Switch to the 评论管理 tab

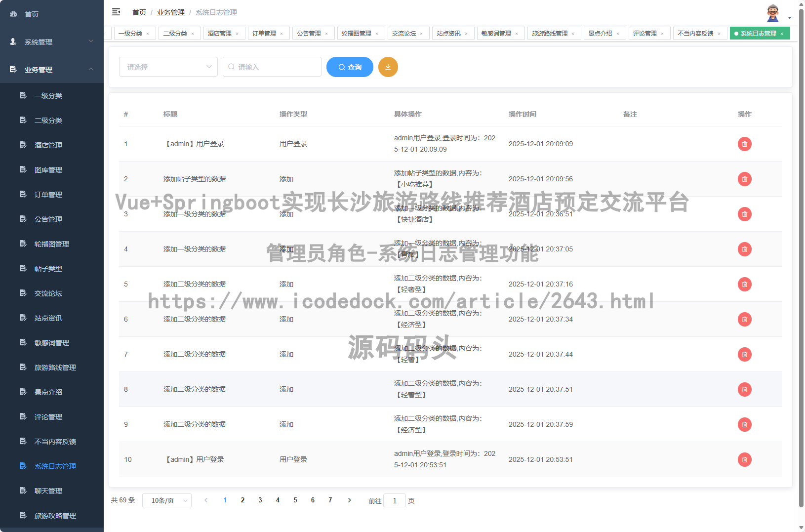[x=645, y=33]
